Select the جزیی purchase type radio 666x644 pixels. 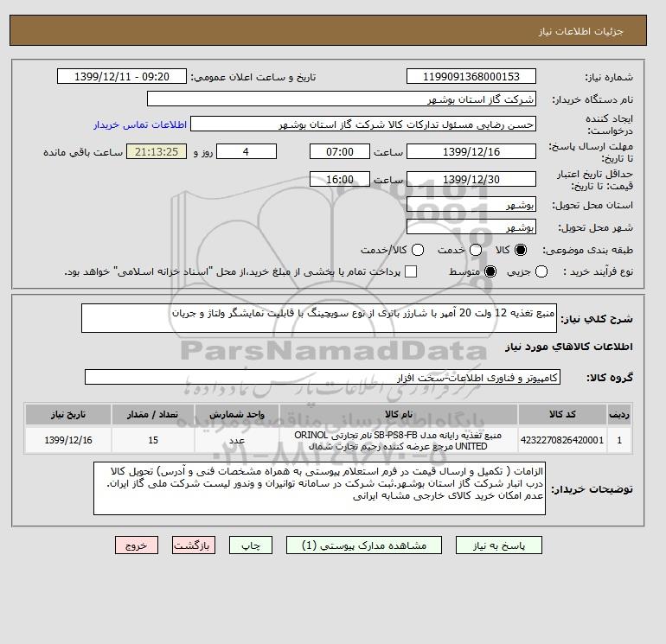pos(541,271)
